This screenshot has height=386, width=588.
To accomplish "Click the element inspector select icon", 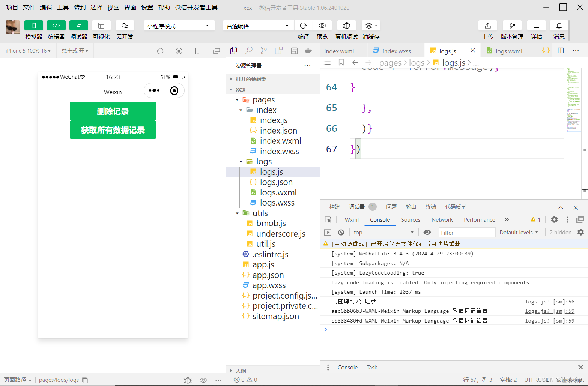I will [328, 220].
